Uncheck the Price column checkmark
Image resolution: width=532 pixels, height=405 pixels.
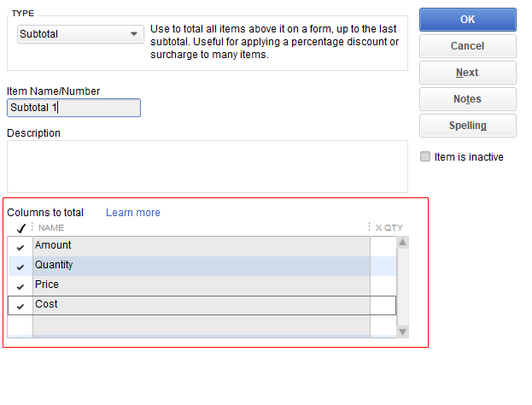click(20, 286)
